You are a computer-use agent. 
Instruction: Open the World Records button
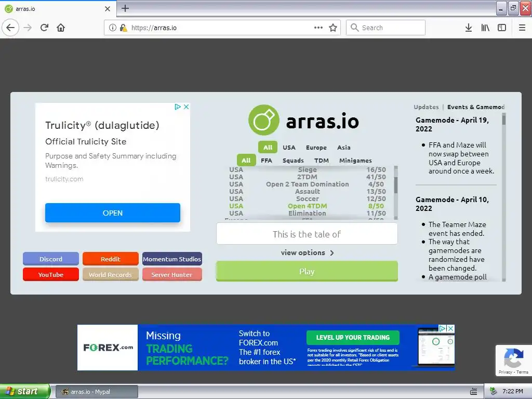coord(111,274)
